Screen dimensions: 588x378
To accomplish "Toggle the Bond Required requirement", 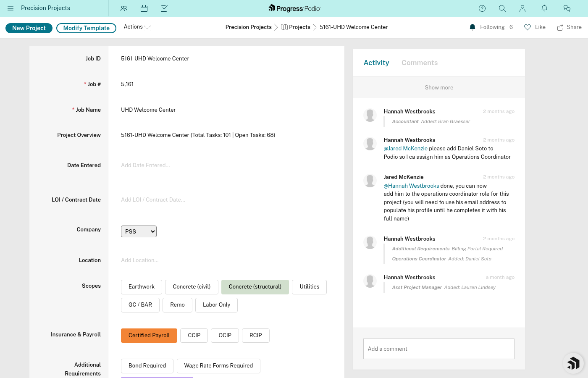I will pyautogui.click(x=147, y=365).
